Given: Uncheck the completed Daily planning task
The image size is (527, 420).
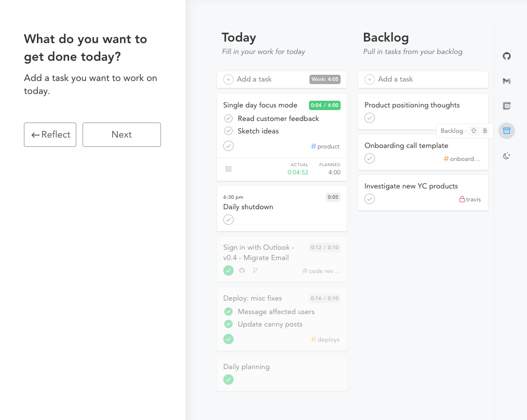Looking at the screenshot, I should (x=228, y=380).
